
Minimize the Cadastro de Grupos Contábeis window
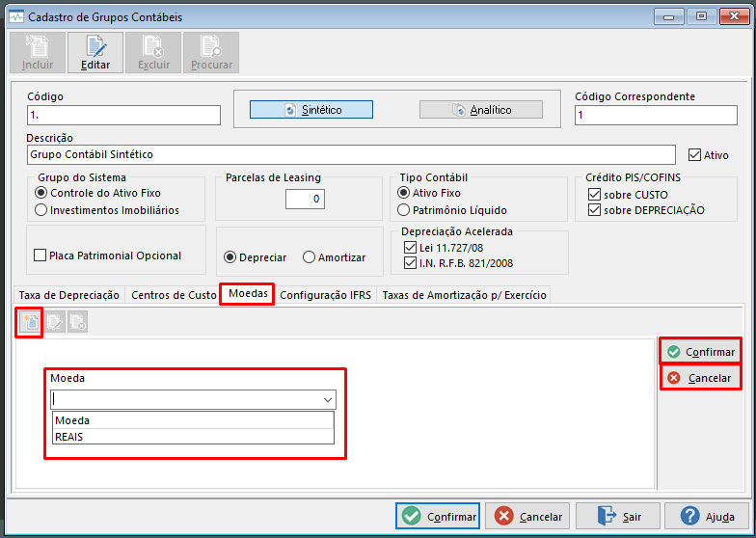(x=669, y=16)
